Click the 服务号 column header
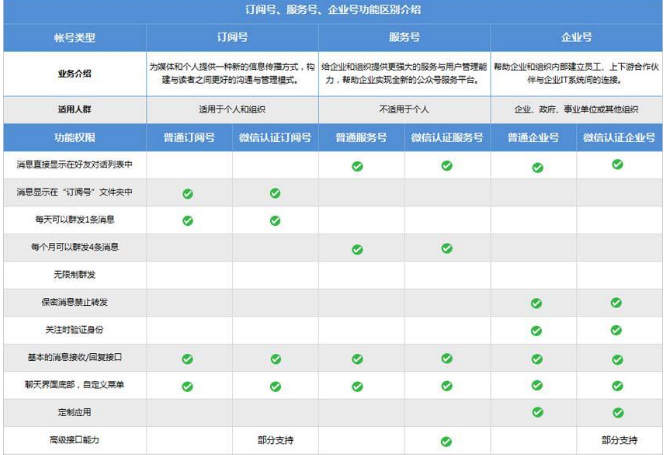The height and width of the screenshot is (455, 667). (405, 37)
